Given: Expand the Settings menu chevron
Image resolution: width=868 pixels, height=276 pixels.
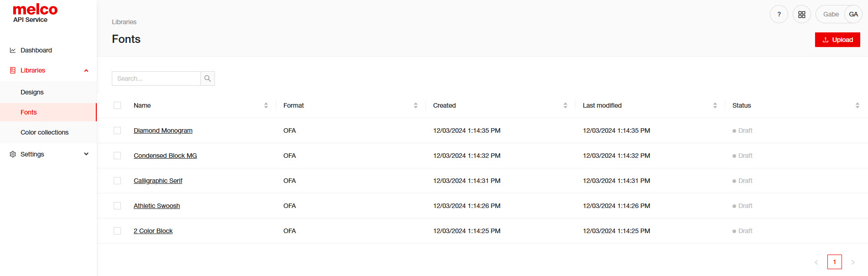Looking at the screenshot, I should [86, 154].
